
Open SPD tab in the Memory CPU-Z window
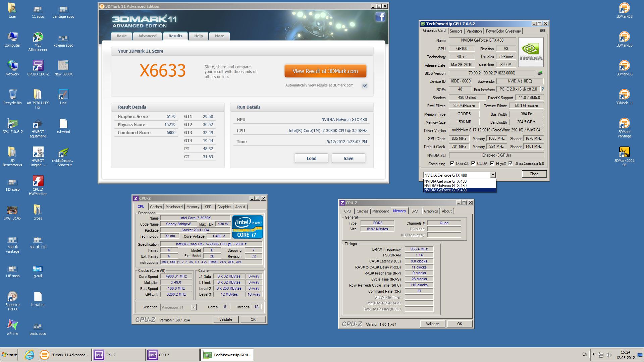[x=415, y=211]
